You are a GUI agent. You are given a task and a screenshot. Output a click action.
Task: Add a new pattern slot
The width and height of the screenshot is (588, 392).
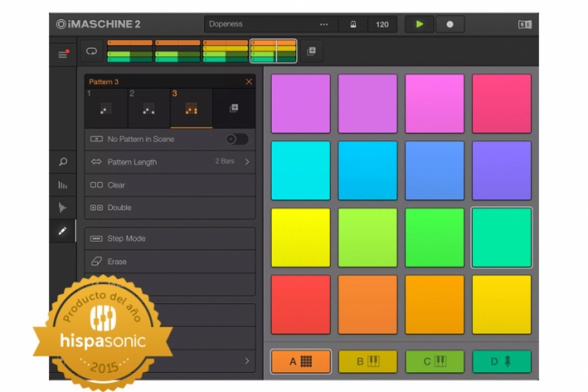(x=234, y=108)
